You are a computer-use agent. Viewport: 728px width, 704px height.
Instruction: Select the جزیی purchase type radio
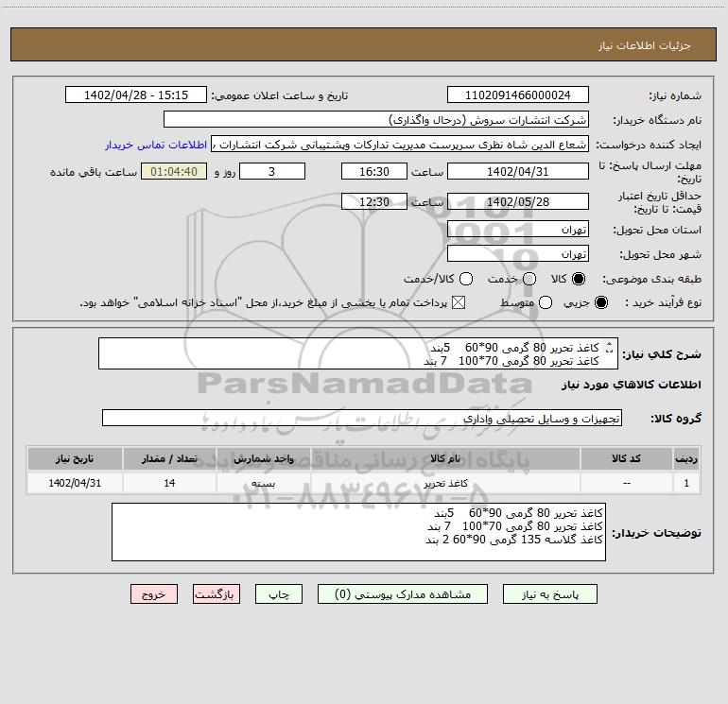point(600,302)
